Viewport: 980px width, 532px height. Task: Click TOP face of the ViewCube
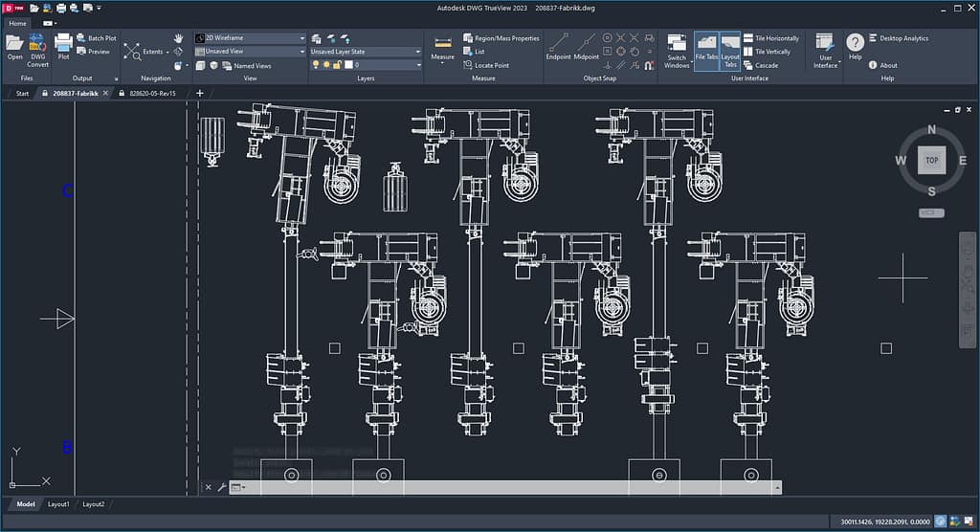point(931,160)
